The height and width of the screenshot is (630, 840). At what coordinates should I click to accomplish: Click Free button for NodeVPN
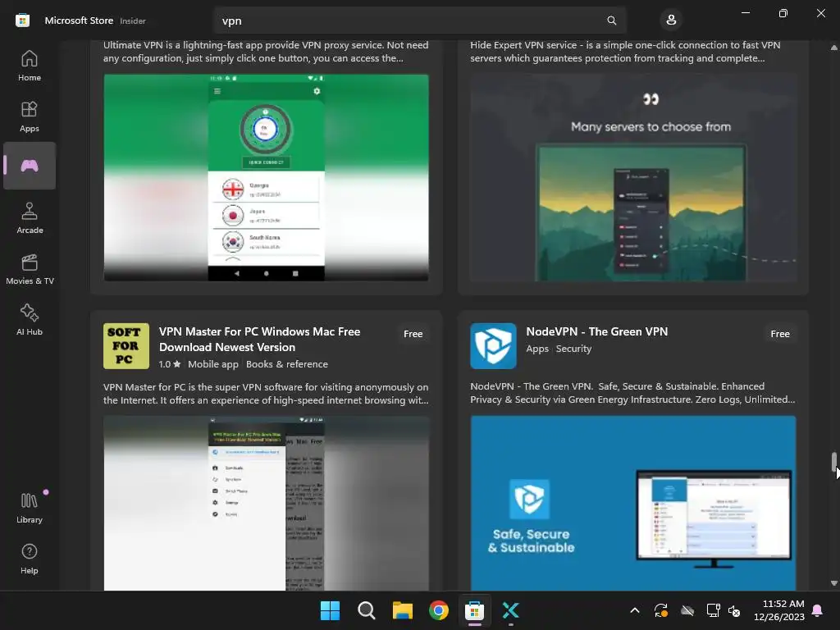tap(780, 334)
